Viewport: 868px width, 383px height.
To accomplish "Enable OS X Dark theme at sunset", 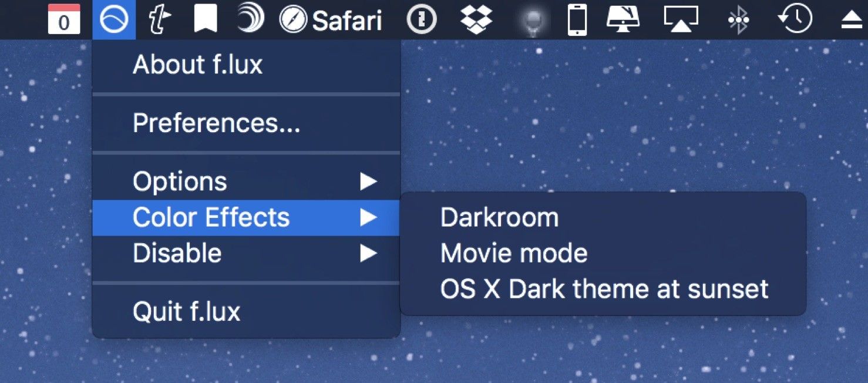I will 603,289.
